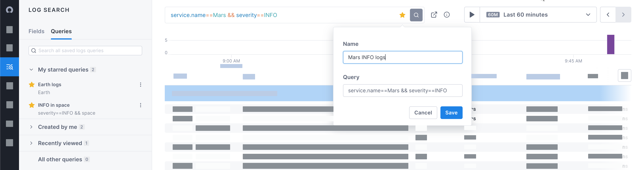Expand the Recently viewed section
The image size is (644, 170).
click(x=31, y=143)
